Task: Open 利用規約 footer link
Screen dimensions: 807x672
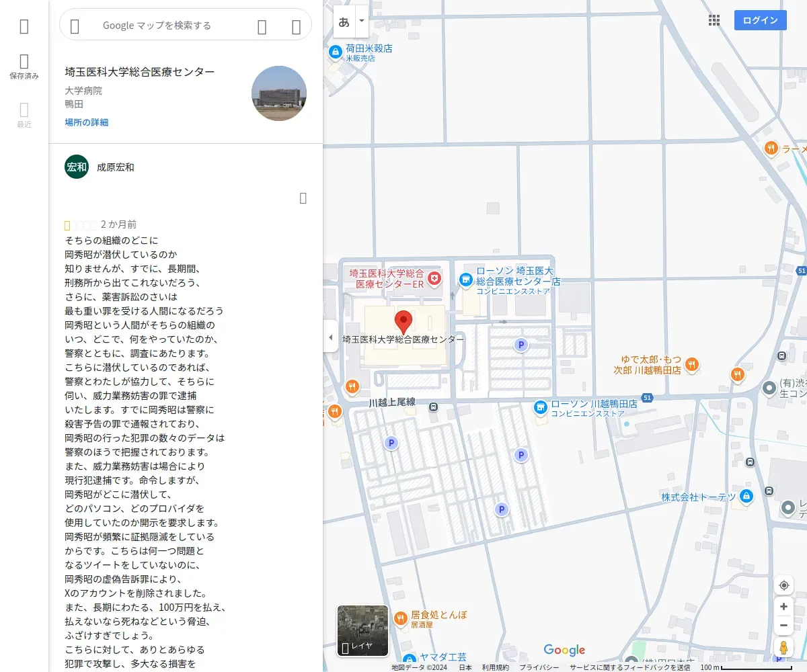Action: (495, 667)
